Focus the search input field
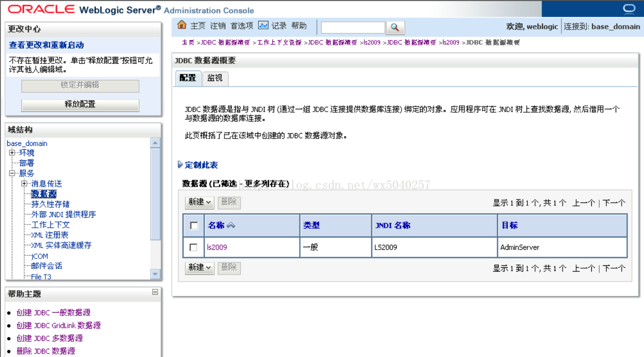 (x=353, y=28)
